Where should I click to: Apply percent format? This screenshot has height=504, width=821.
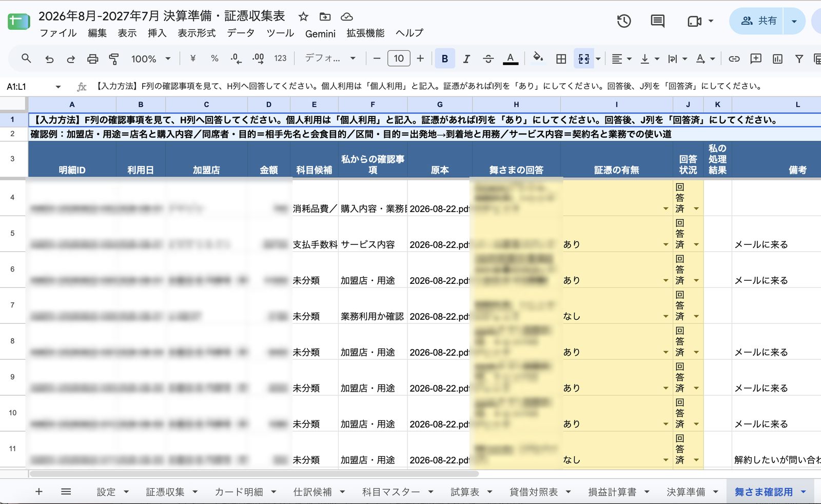click(x=214, y=59)
